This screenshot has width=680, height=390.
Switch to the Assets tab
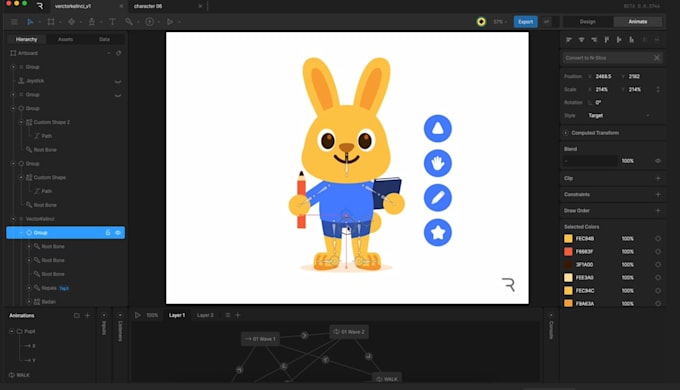click(x=65, y=39)
